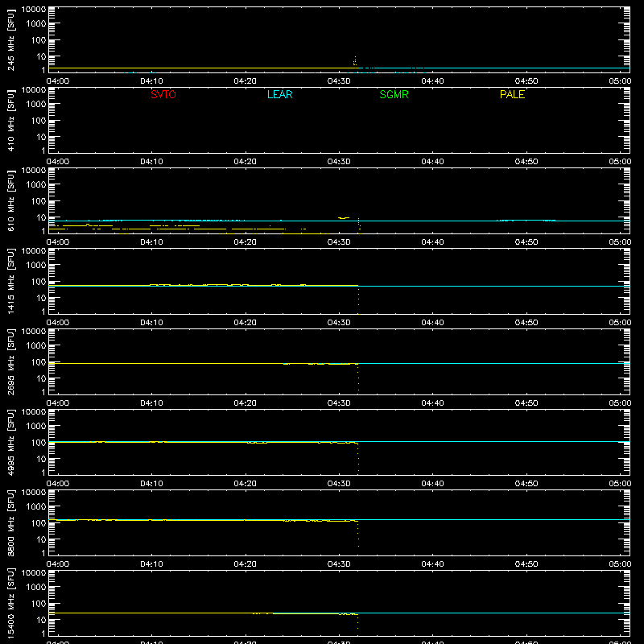Select the 610 MHz [SFU] axis title

[10, 200]
